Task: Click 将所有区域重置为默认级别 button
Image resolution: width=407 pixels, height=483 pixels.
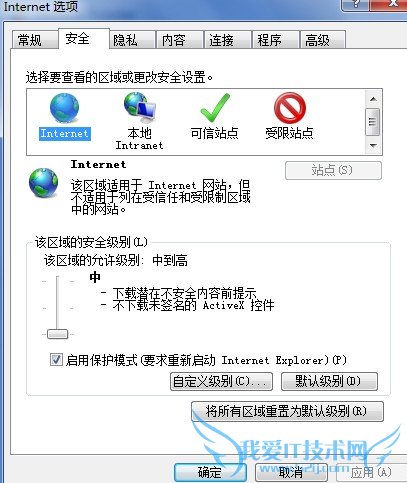Action: (287, 411)
